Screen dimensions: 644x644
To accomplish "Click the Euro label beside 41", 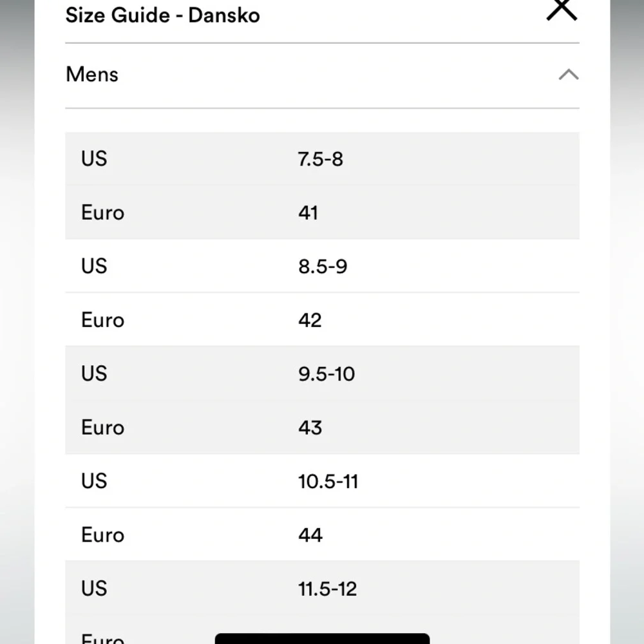I will point(102,213).
